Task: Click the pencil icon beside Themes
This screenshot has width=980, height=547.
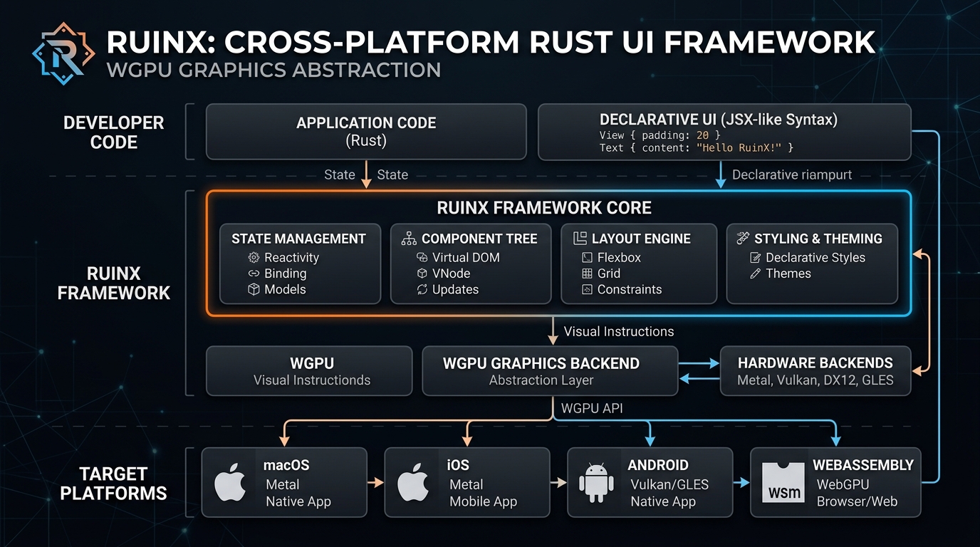Action: coord(756,273)
